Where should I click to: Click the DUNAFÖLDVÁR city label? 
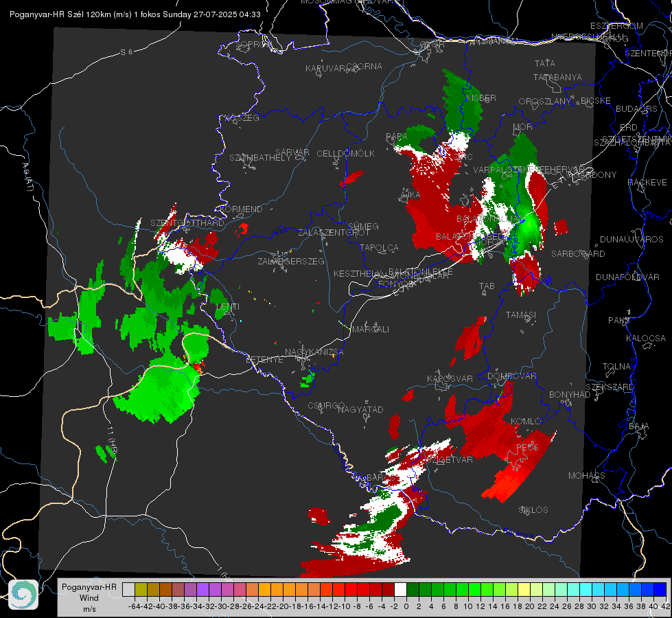[627, 277]
